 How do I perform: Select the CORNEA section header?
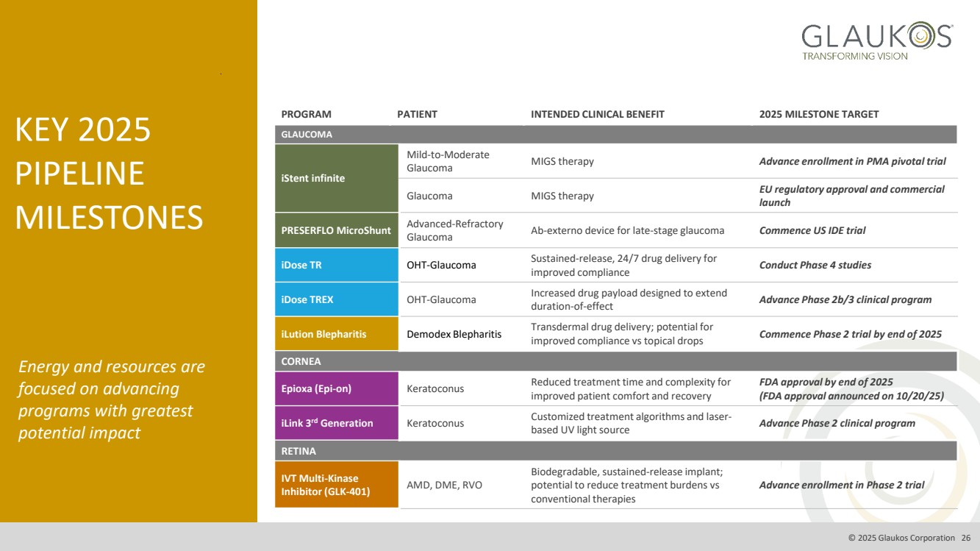(x=615, y=361)
